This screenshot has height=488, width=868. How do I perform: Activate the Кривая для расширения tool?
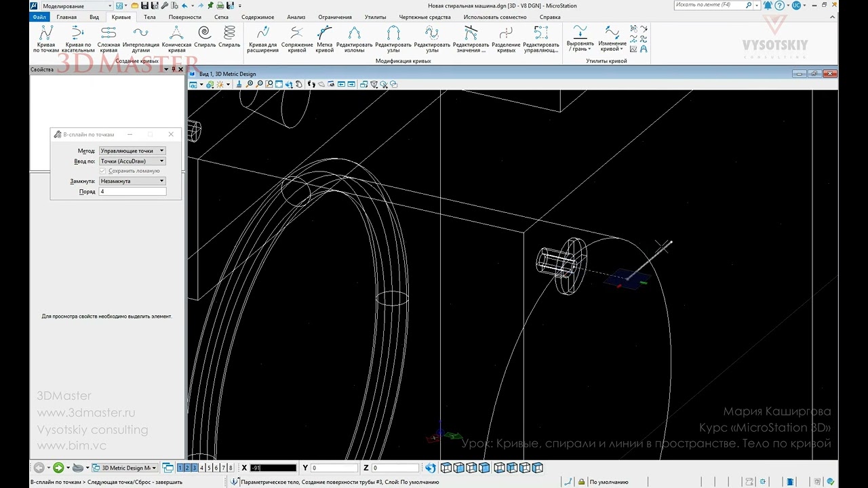click(262, 39)
